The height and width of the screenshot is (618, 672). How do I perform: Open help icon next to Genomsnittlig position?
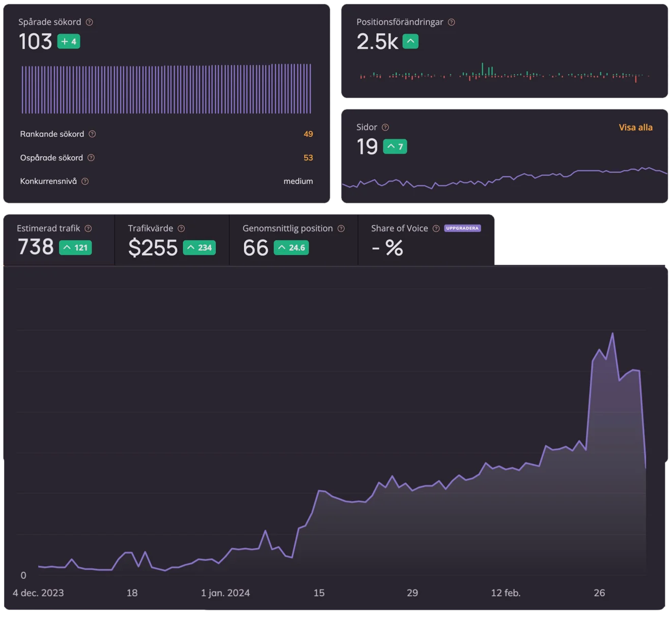(341, 228)
